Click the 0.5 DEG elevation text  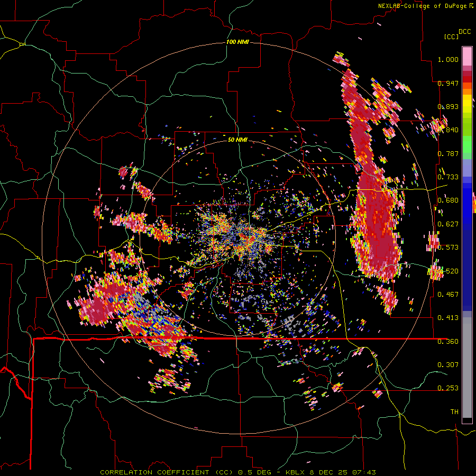click(x=254, y=472)
